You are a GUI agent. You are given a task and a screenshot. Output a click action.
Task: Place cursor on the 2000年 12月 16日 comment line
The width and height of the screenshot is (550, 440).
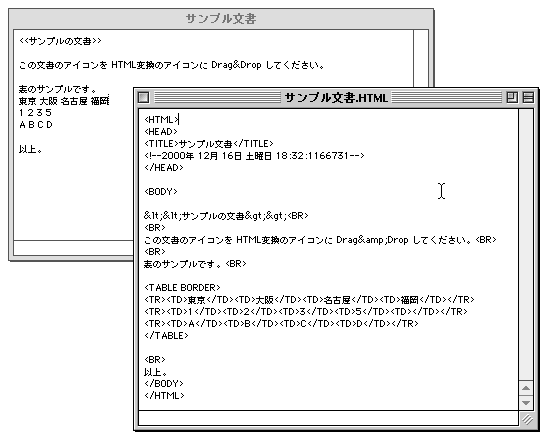(254, 156)
